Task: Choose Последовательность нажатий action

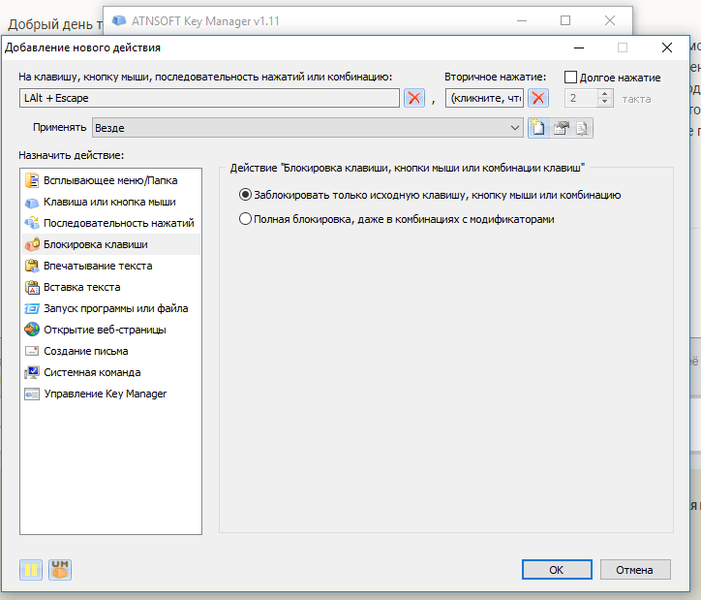Action: [110, 223]
